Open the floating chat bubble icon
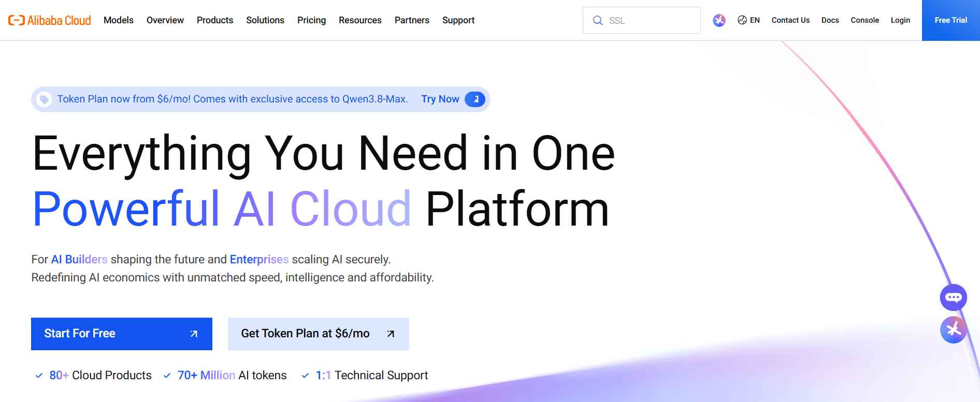 point(954,297)
